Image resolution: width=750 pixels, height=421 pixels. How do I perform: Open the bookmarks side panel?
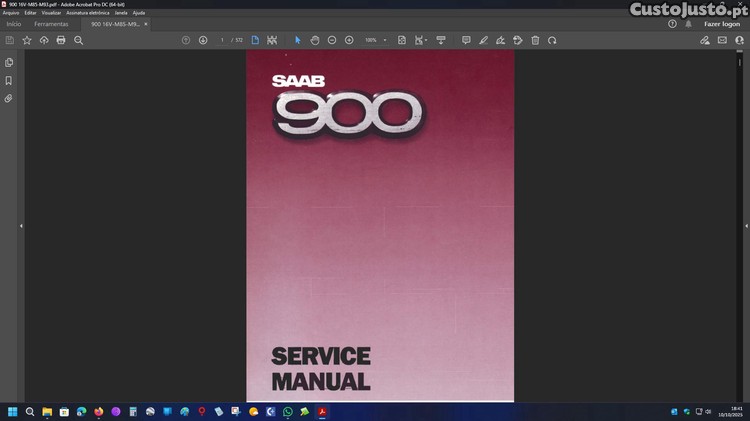coord(9,81)
